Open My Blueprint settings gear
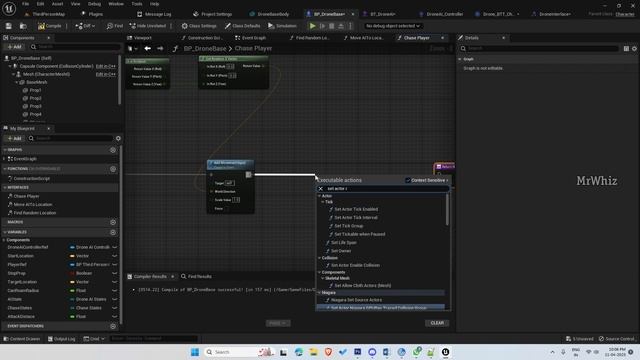The width and height of the screenshot is (640, 360). (118, 138)
